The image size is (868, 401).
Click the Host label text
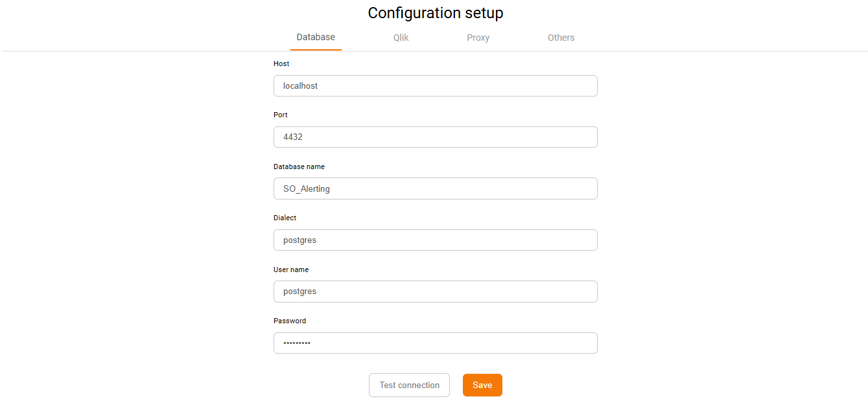281,63
